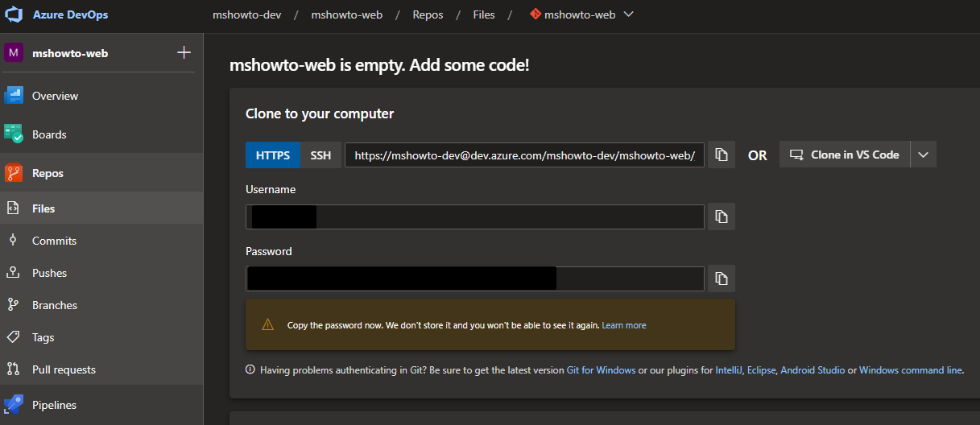Open the Boards section icon
The height and width of the screenshot is (425, 980).
(14, 134)
